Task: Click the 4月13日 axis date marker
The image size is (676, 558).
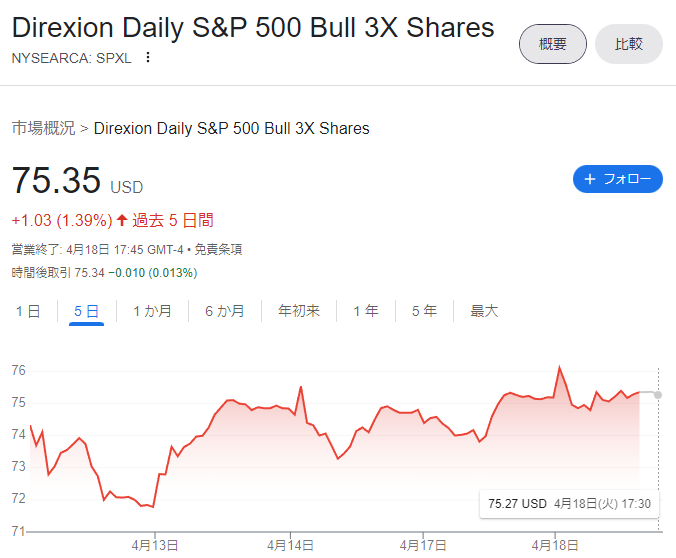Action: click(x=155, y=545)
